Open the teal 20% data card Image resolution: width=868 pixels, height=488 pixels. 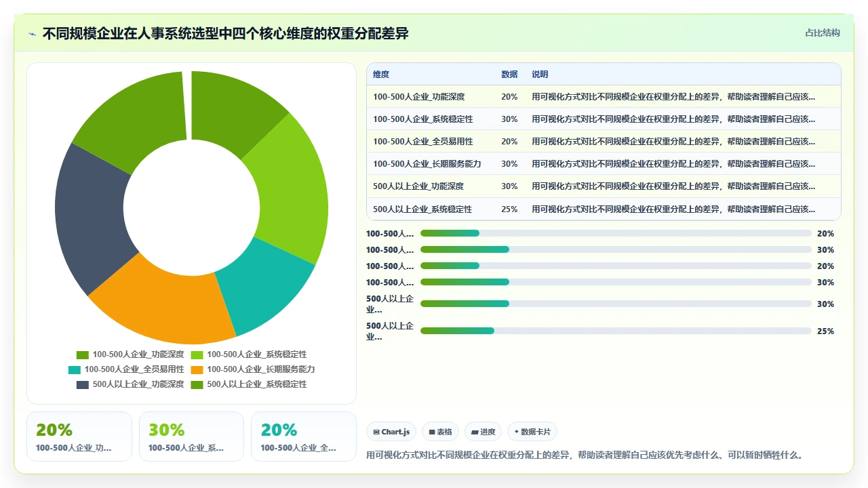[x=304, y=436]
